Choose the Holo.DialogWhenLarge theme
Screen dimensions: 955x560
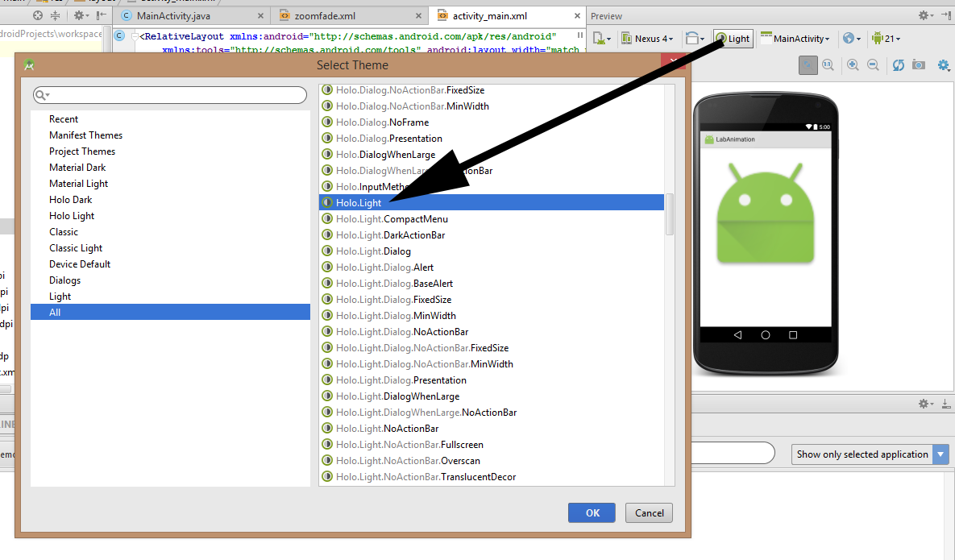click(492, 155)
